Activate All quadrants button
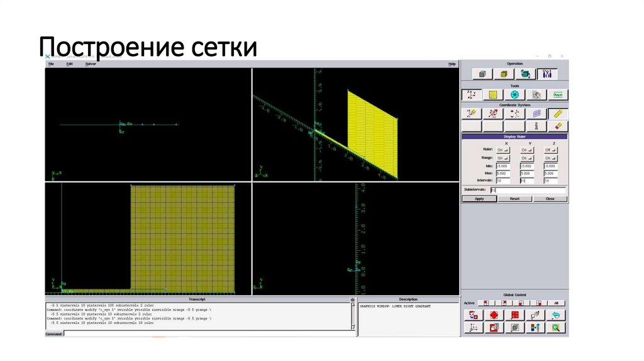Screen dimensions: 644x361 (557, 303)
